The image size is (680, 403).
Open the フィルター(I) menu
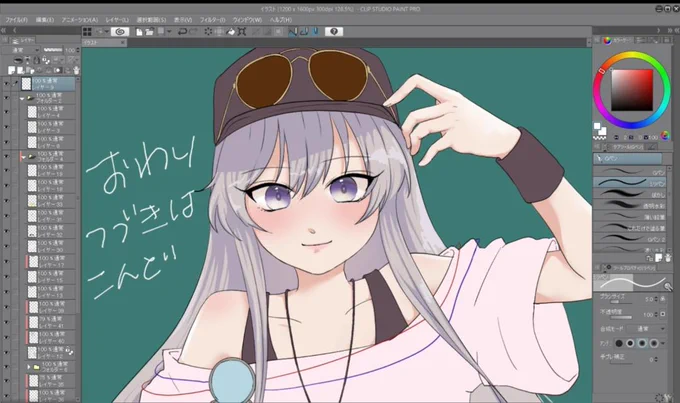[x=212, y=20]
